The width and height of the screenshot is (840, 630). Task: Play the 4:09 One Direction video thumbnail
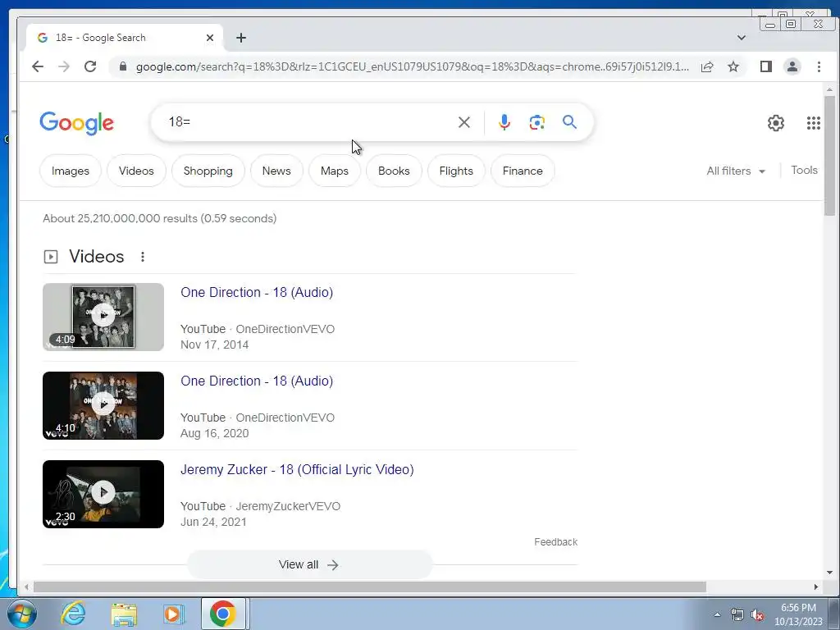[x=103, y=317]
